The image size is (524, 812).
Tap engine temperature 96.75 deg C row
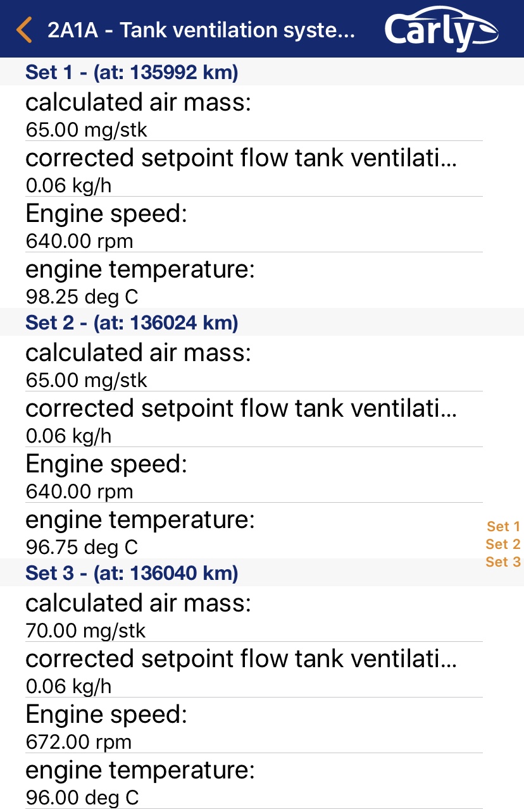[254, 531]
